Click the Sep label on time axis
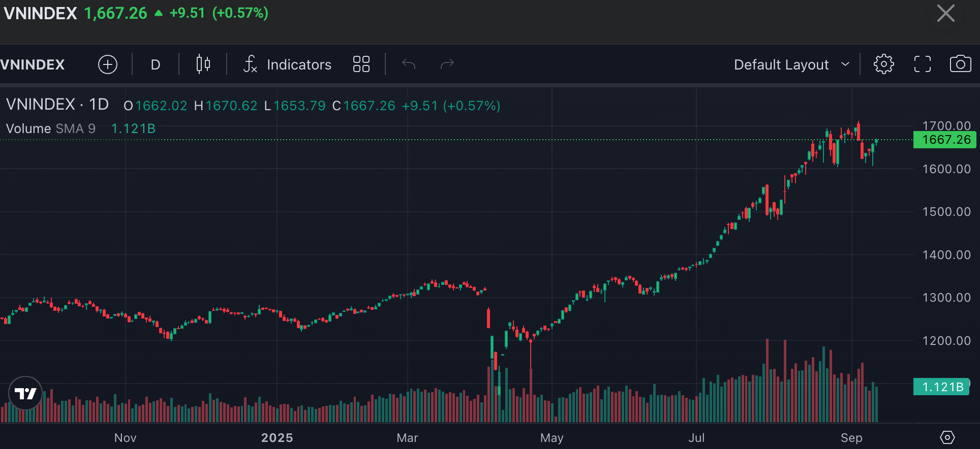The height and width of the screenshot is (449, 980). coord(851,438)
